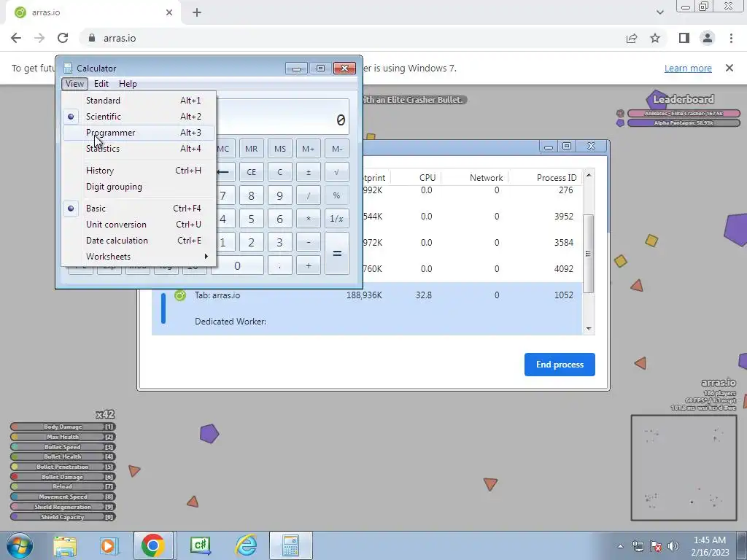Open Internet Explorer from taskbar
This screenshot has height=560, width=747.
tap(247, 545)
